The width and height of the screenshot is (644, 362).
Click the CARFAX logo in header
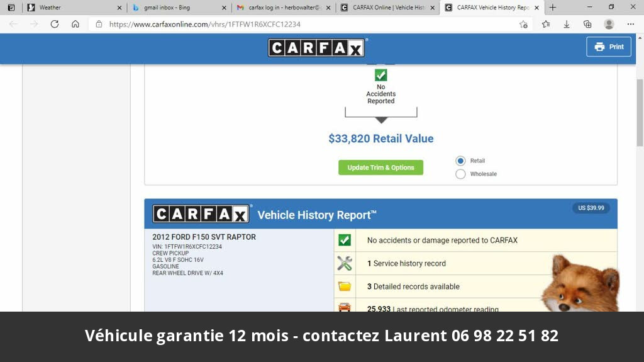pyautogui.click(x=317, y=48)
